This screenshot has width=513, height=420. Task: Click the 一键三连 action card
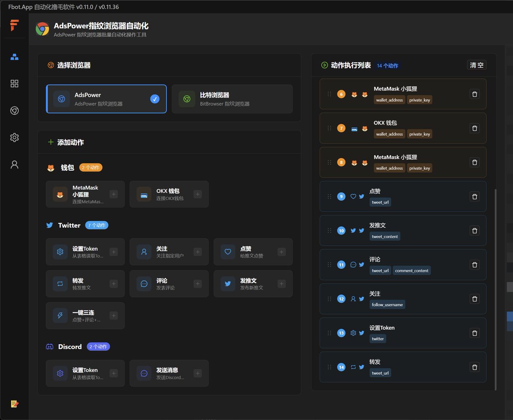click(x=85, y=316)
